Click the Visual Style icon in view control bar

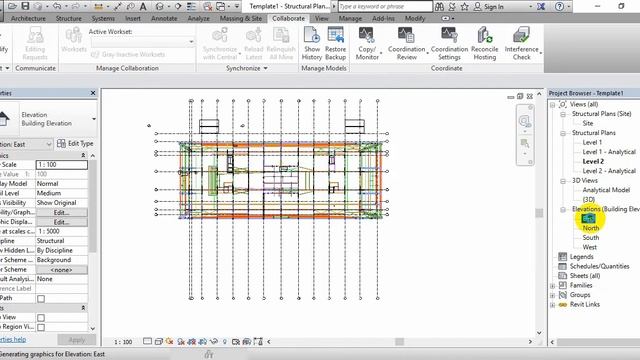[158, 342]
